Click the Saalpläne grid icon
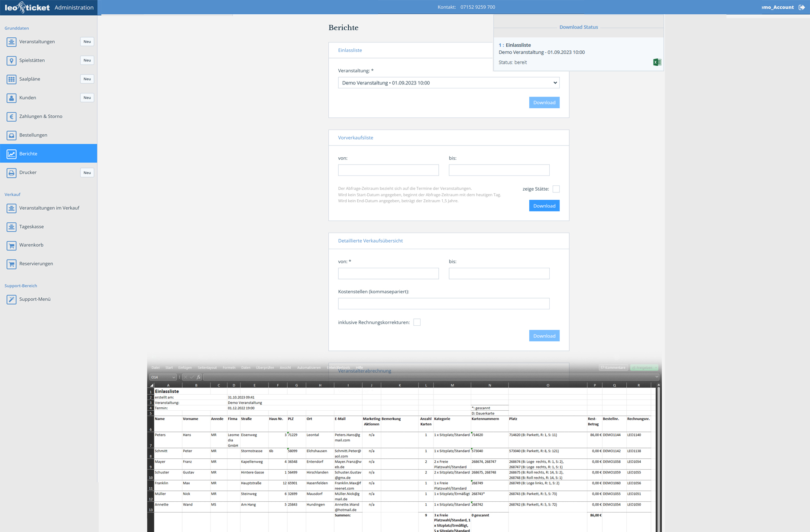 (12, 79)
